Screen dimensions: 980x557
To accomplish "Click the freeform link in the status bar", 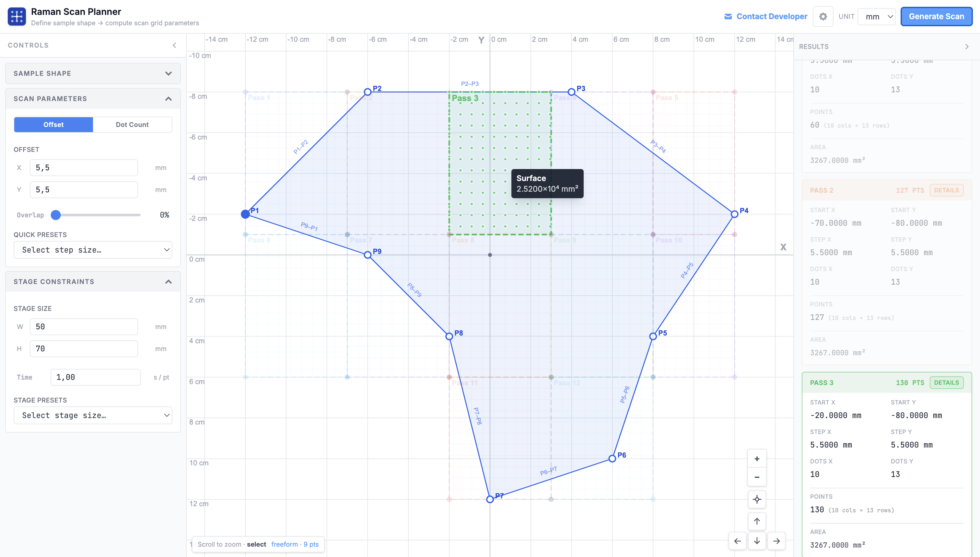I will pyautogui.click(x=285, y=544).
